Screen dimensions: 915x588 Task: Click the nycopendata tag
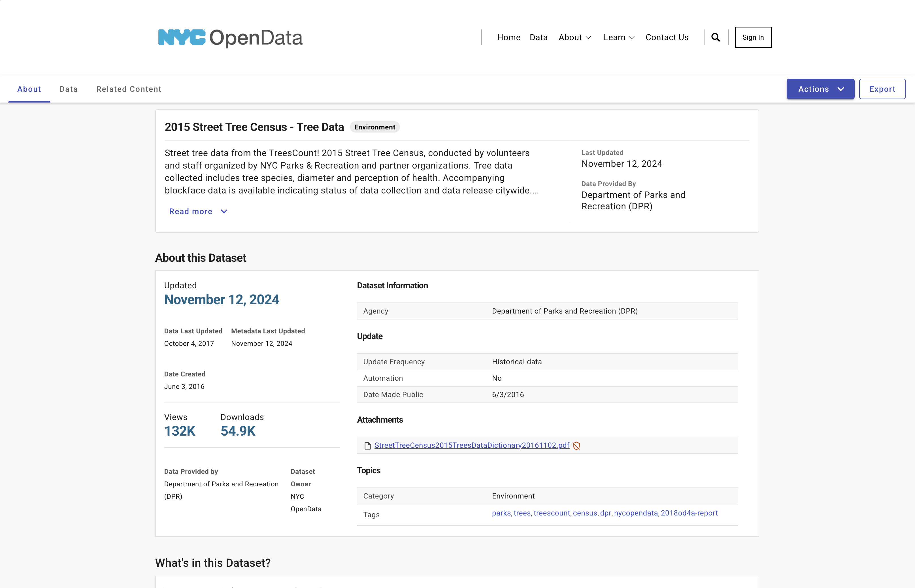click(636, 513)
